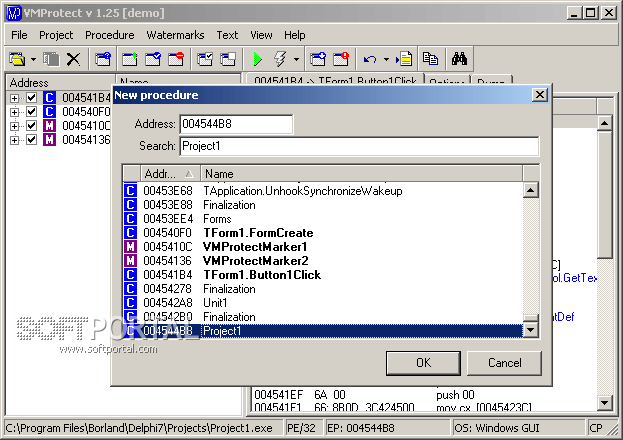The height and width of the screenshot is (440, 623).
Task: Click up arrow of dialog list scrollbar
Action: pyautogui.click(x=531, y=190)
